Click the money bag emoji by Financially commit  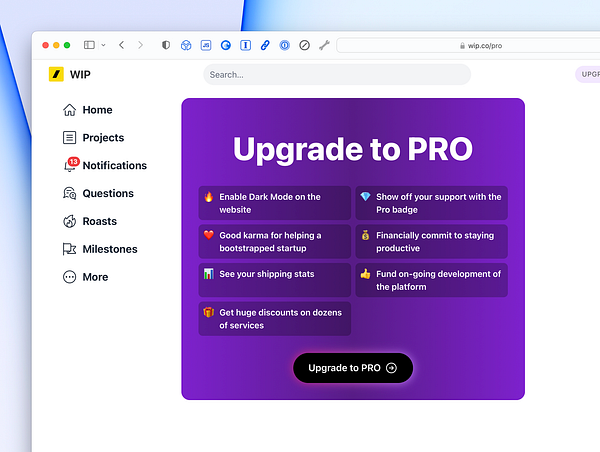365,235
